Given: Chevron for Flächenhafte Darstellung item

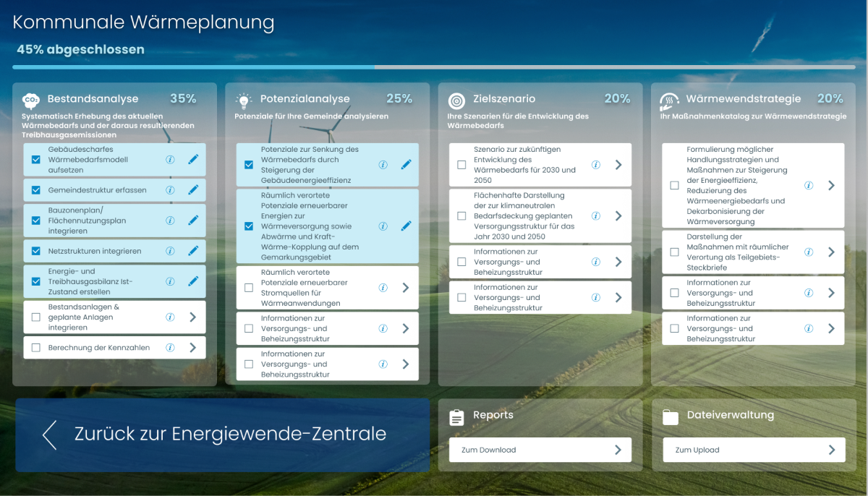Looking at the screenshot, I should pyautogui.click(x=618, y=215).
